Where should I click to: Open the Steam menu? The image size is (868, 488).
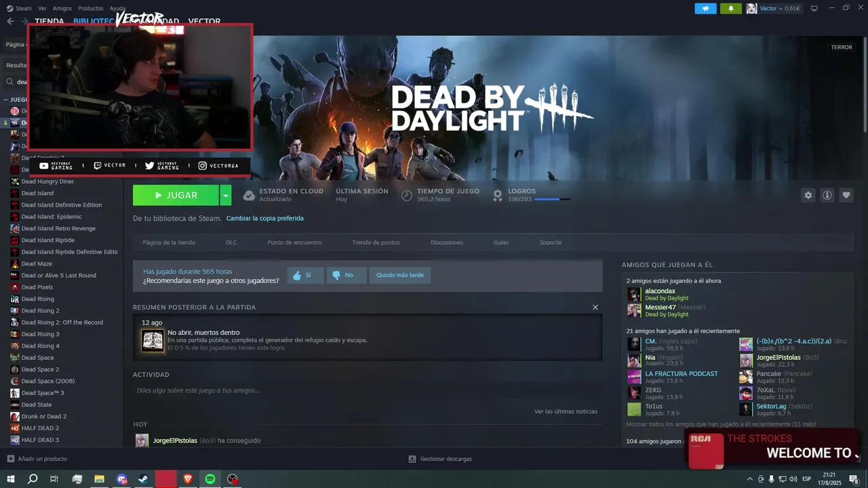[x=24, y=8]
